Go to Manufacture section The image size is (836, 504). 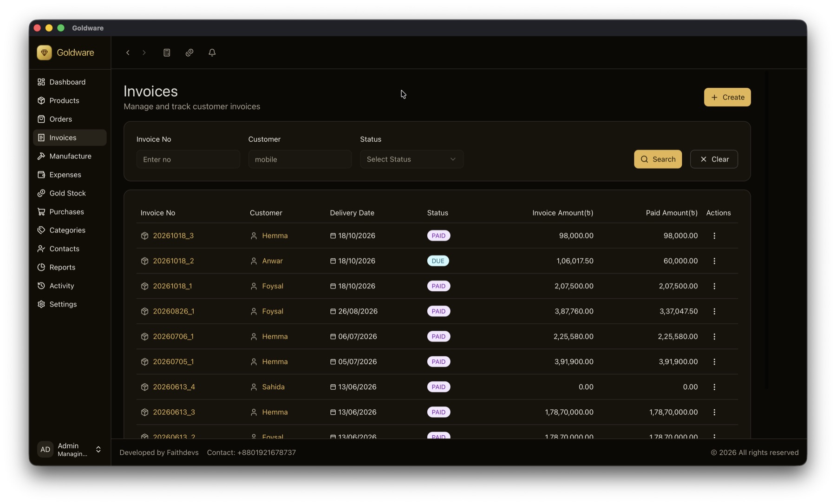coord(70,156)
